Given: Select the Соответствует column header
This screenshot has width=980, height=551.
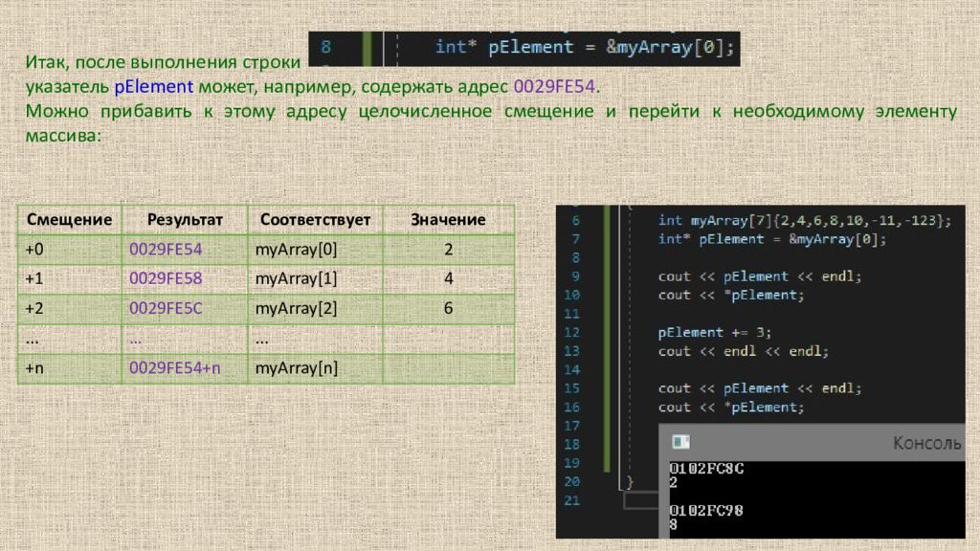Looking at the screenshot, I should (x=315, y=220).
